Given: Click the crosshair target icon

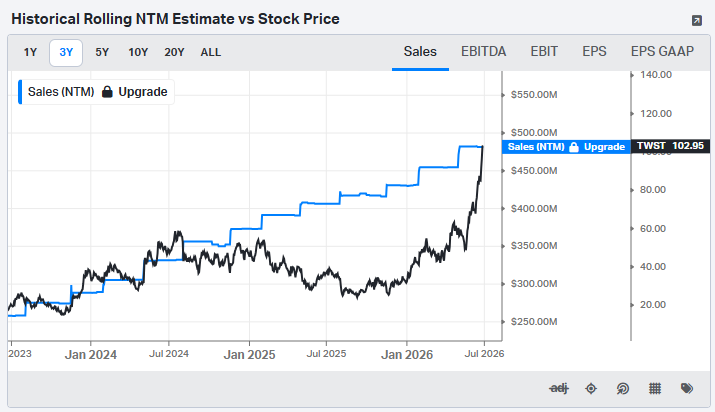Looking at the screenshot, I should 591,388.
